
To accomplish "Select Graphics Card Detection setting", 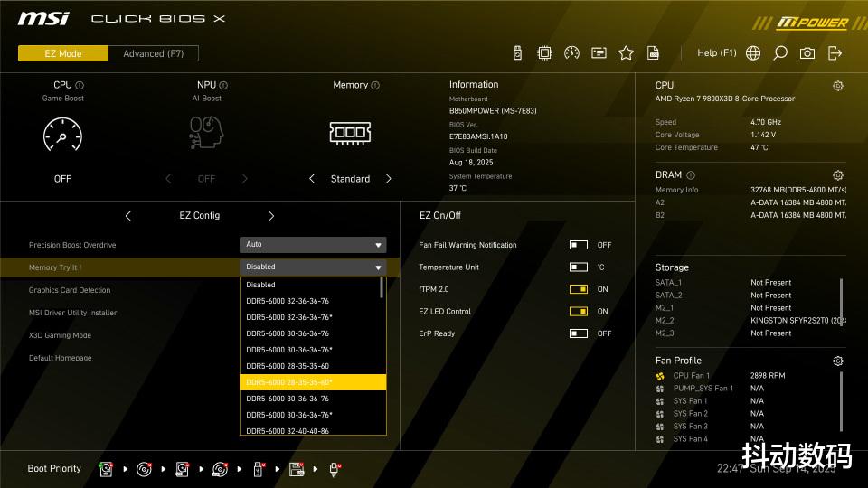I will pyautogui.click(x=70, y=290).
